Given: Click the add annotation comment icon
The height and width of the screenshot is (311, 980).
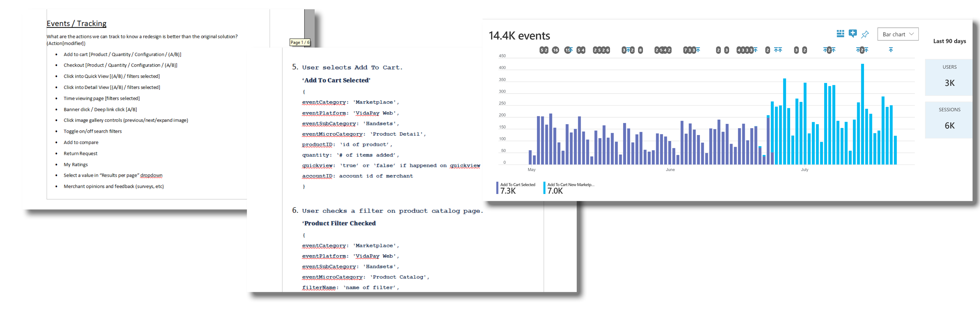Looking at the screenshot, I should pyautogui.click(x=853, y=34).
